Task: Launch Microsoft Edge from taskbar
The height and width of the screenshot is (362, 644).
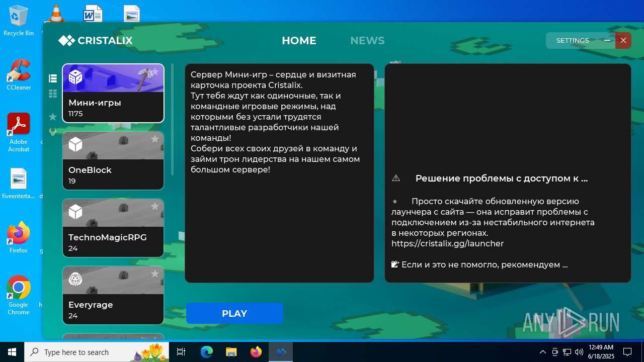Action: click(x=207, y=352)
